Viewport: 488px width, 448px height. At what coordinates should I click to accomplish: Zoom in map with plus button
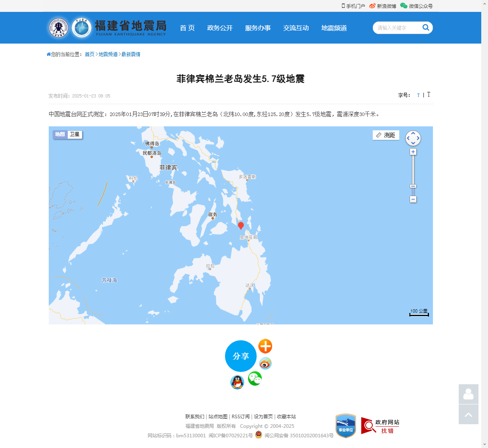point(413,152)
